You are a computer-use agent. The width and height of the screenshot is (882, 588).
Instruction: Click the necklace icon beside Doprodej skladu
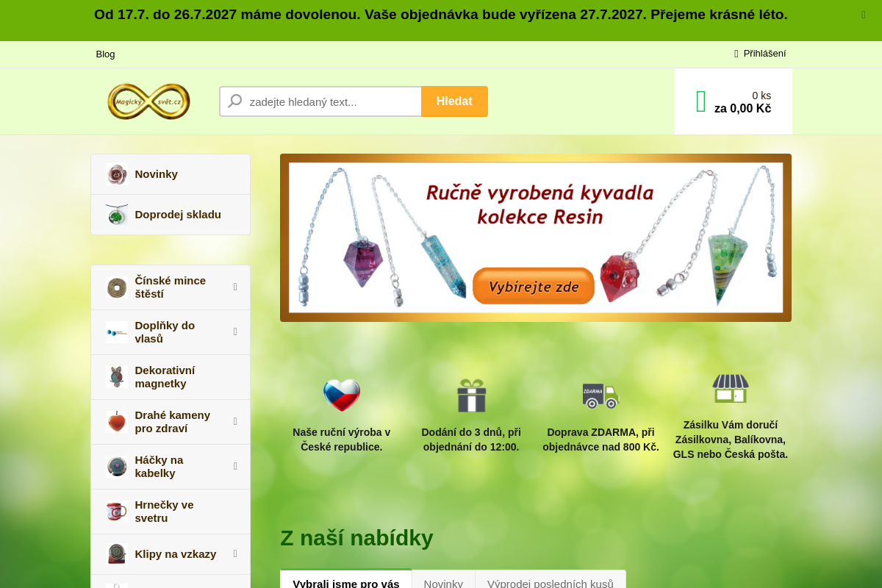tap(117, 215)
